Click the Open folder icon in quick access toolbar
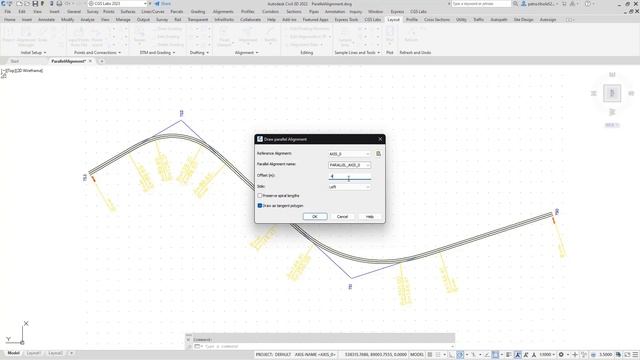 [27, 4]
